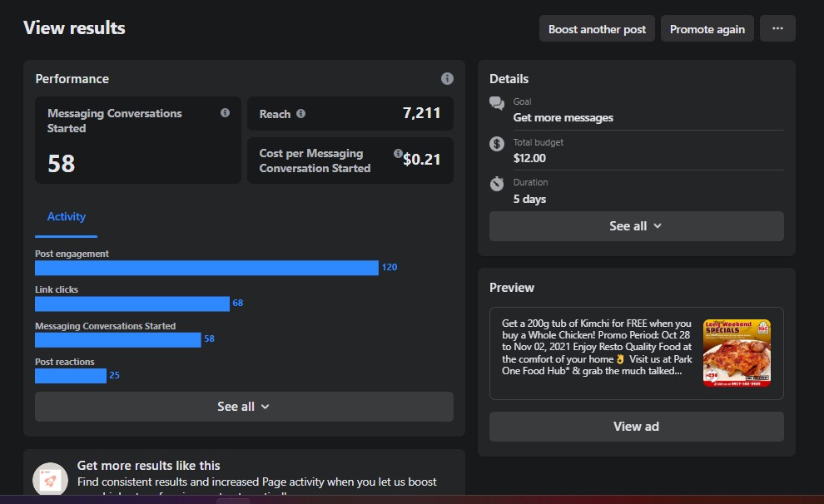
Task: Click the Link clicks value 68
Action: [x=237, y=303]
